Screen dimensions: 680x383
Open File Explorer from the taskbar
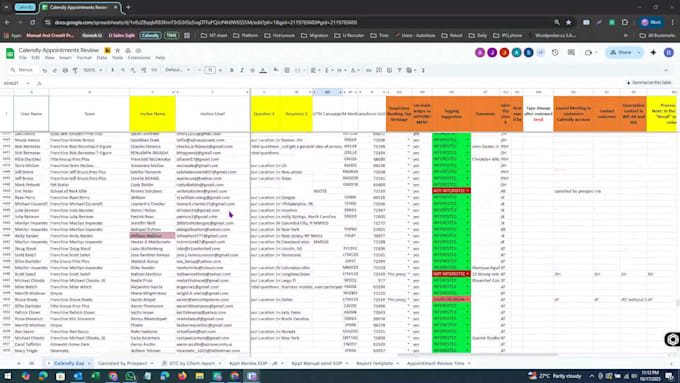coord(199,376)
